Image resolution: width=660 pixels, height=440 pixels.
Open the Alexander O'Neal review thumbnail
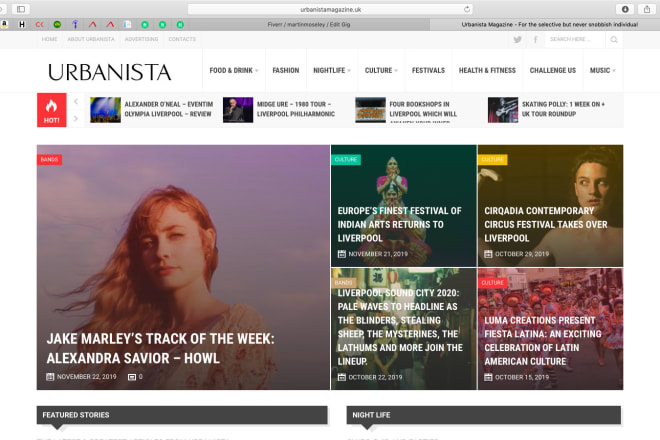click(105, 110)
